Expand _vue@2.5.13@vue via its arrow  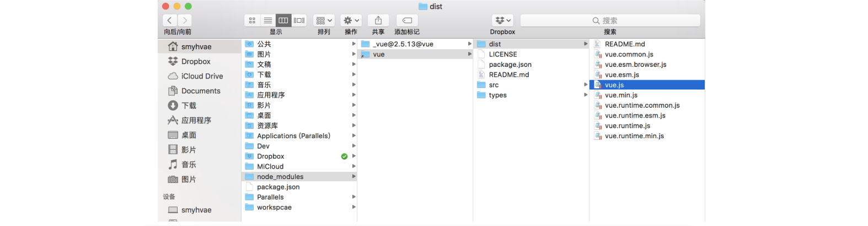(470, 44)
